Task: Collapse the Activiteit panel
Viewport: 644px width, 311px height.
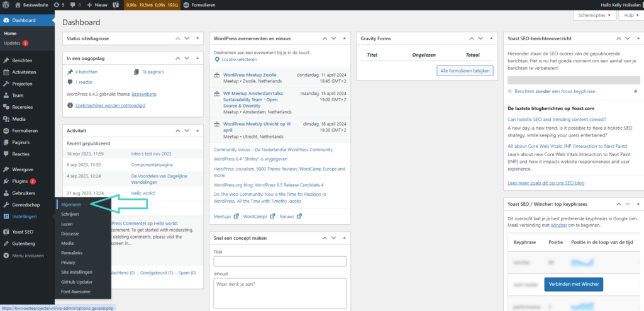Action: click(x=197, y=130)
